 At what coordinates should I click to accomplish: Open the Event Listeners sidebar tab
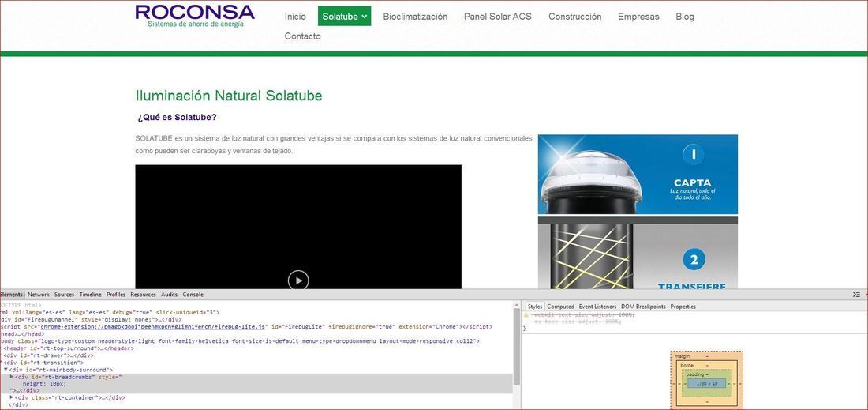597,307
